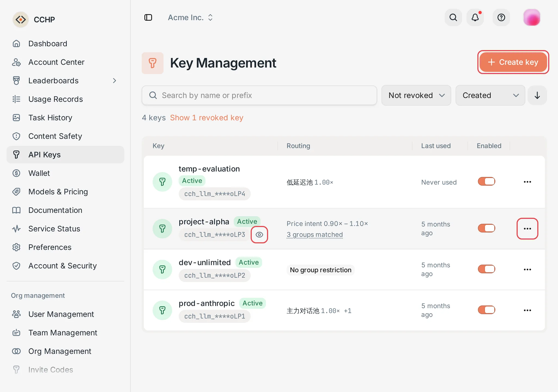Click the cch_llm_****oLP2 key prefix
The image size is (558, 392).
point(215,275)
